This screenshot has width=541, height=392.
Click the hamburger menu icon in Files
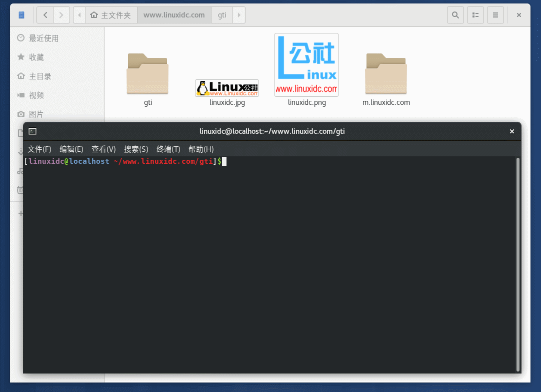pyautogui.click(x=495, y=15)
